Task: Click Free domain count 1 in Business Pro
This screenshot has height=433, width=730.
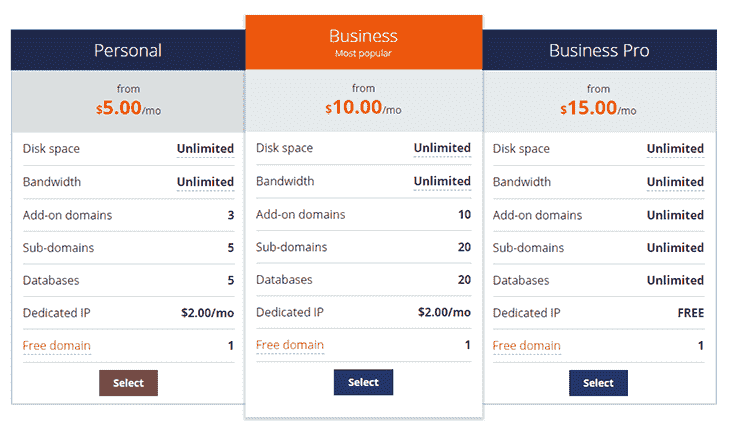Action: click(x=701, y=345)
